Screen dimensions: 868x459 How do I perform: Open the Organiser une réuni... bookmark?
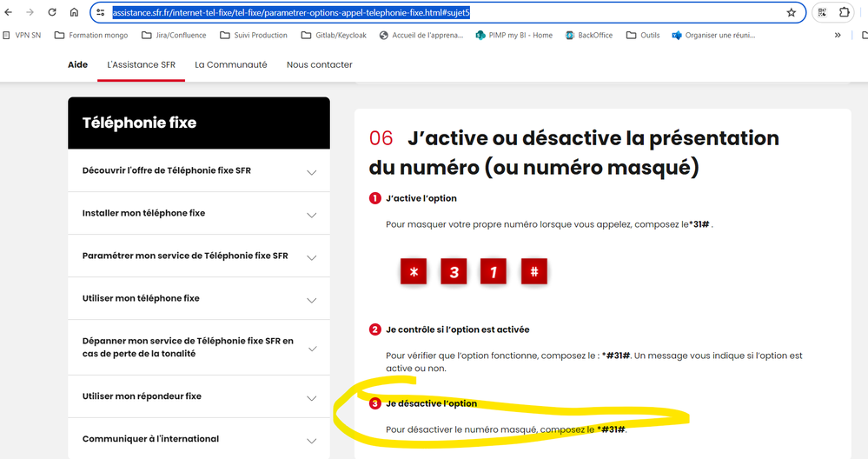[x=713, y=35]
